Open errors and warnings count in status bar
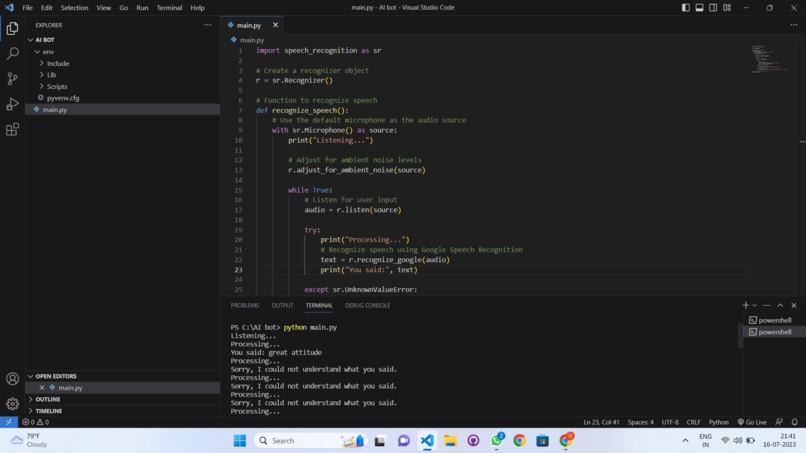The width and height of the screenshot is (806, 453). coord(35,422)
